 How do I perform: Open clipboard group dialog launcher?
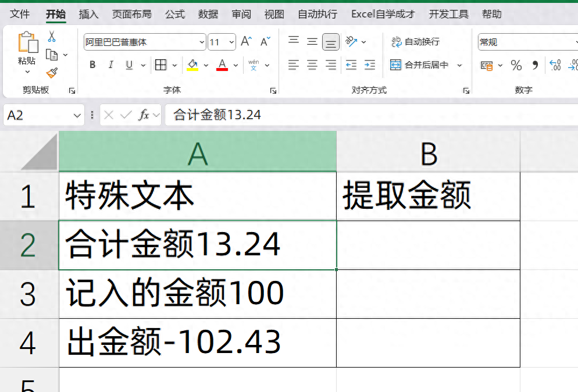[72, 91]
